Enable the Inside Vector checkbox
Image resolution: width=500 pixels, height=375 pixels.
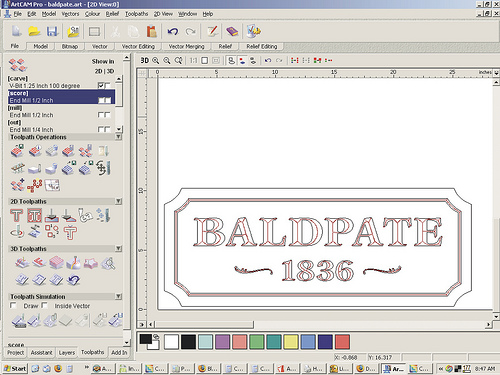45,305
